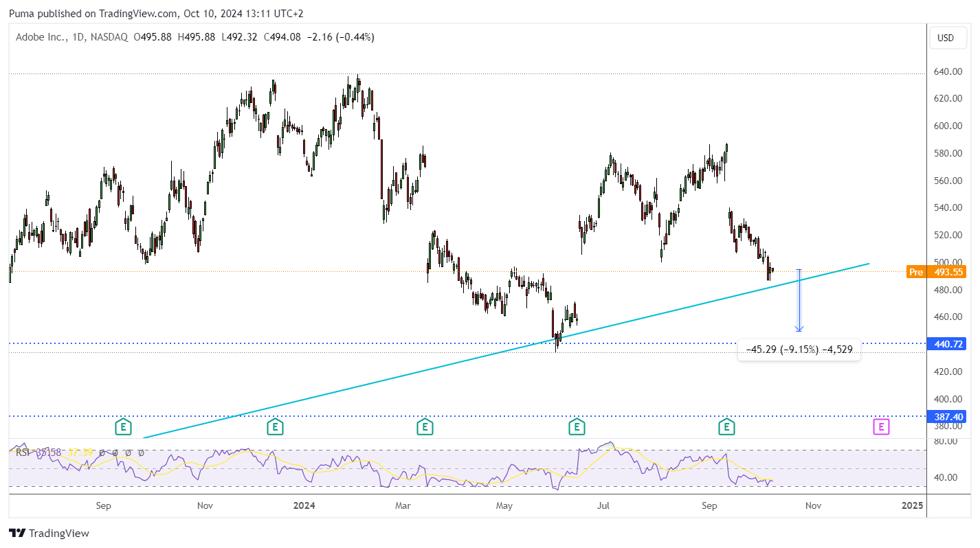Screen dimensions: 980x548
Task: Click the TradingView logo at bottom left
Action: [49, 533]
